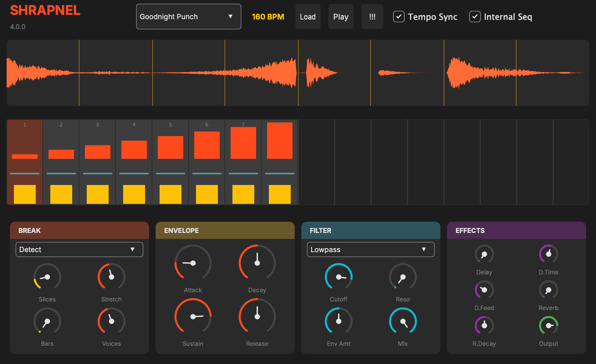The height and width of the screenshot is (364, 596).
Task: Disable the Tempo Sync checkbox
Action: coord(399,17)
